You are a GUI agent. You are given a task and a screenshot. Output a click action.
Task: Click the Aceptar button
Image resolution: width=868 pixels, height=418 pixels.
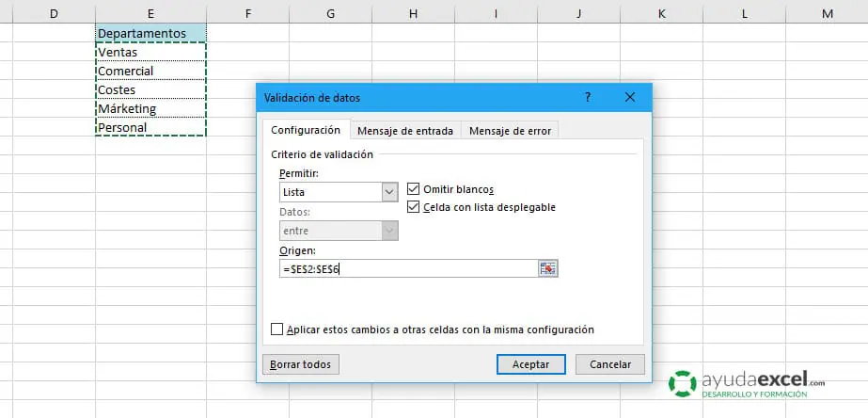pos(531,364)
